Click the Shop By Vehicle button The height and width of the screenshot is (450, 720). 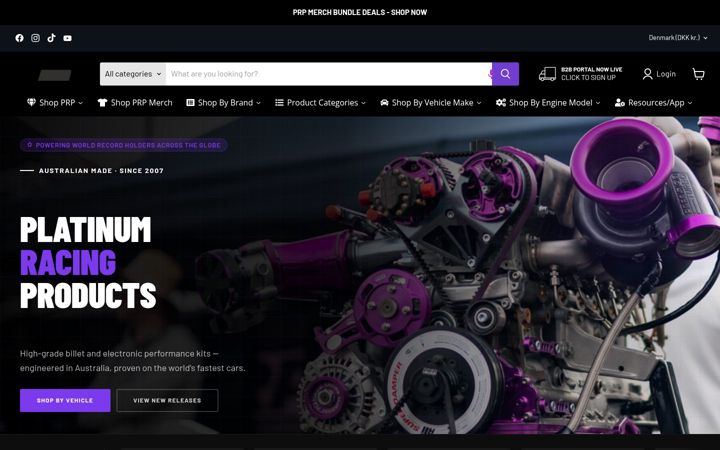pos(65,400)
